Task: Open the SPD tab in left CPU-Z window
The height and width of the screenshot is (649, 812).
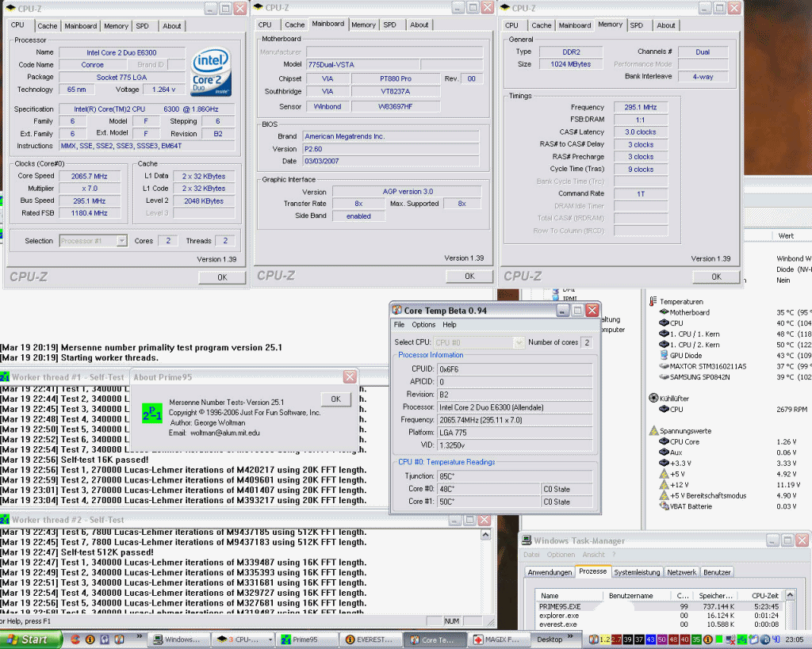Action: pos(143,26)
